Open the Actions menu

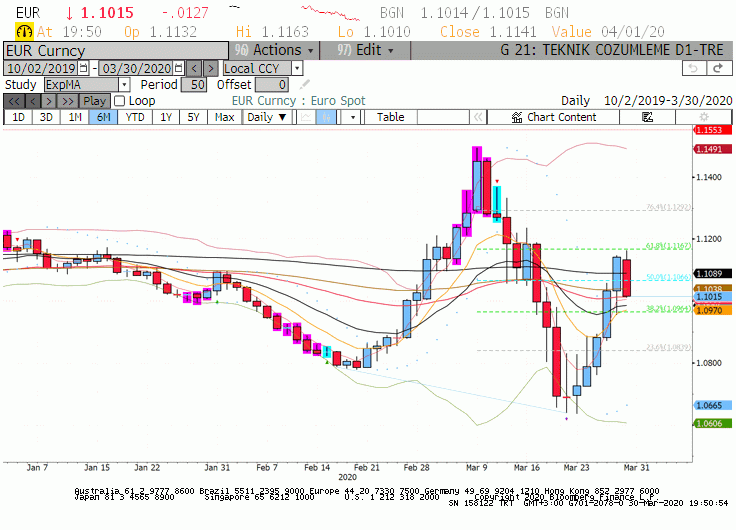[275, 50]
